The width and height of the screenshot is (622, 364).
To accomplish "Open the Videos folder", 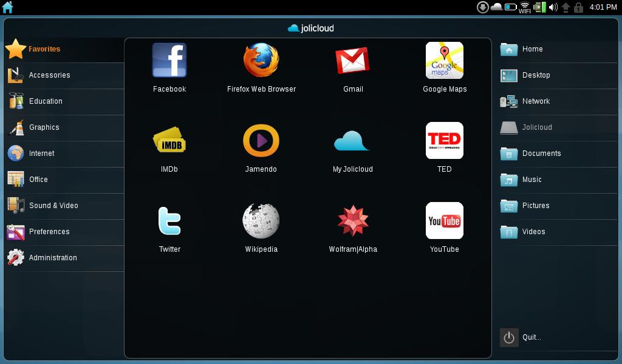I will coord(558,232).
